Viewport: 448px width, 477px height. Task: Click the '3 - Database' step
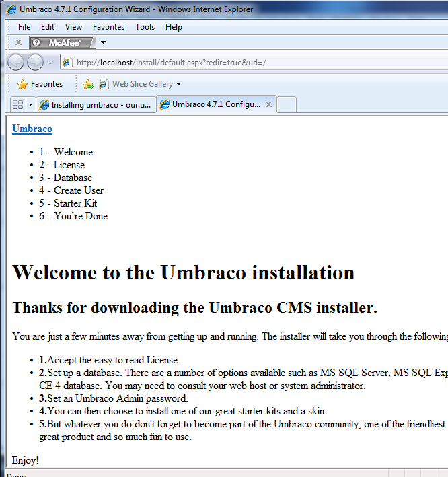pyautogui.click(x=65, y=178)
